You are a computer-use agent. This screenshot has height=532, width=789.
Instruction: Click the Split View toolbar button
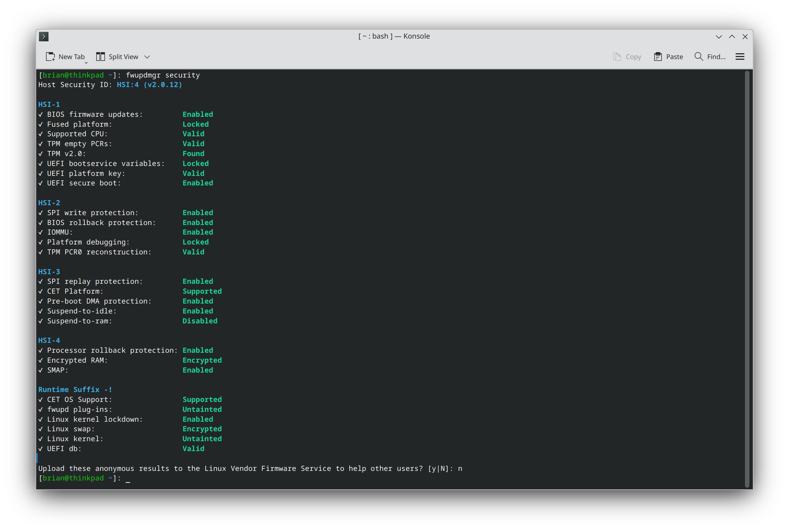tap(117, 57)
